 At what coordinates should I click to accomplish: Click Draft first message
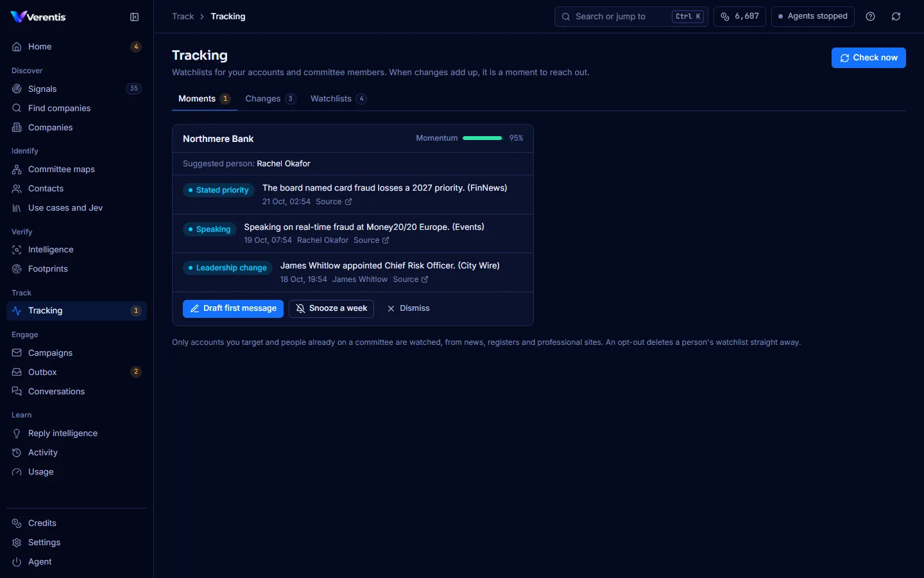(x=233, y=309)
